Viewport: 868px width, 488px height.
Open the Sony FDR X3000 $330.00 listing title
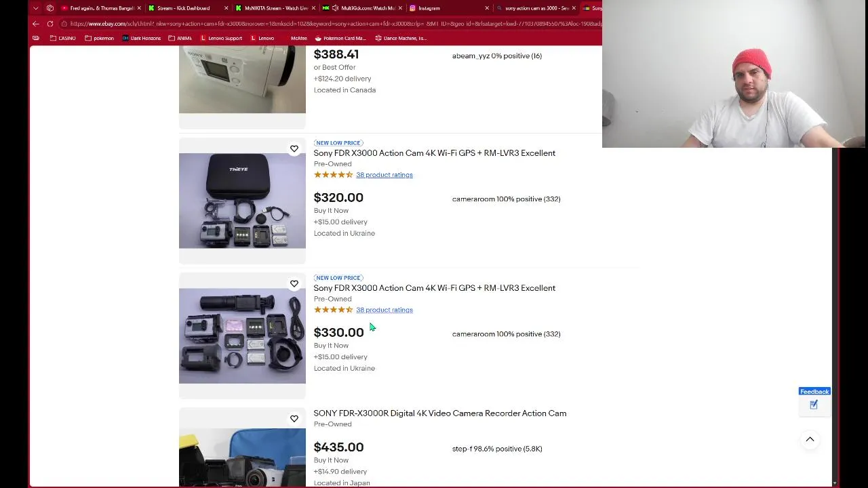(x=434, y=288)
